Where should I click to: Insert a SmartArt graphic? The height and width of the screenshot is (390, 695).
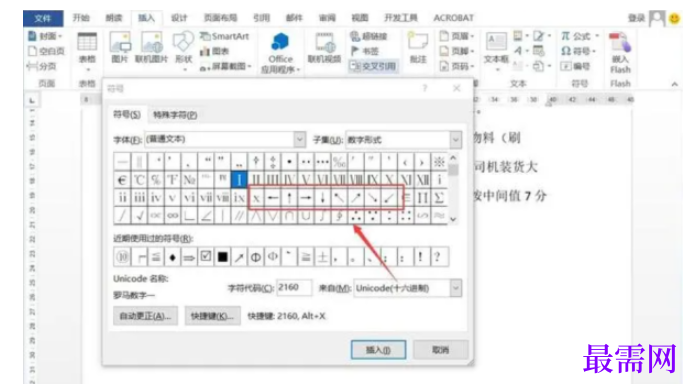click(224, 36)
